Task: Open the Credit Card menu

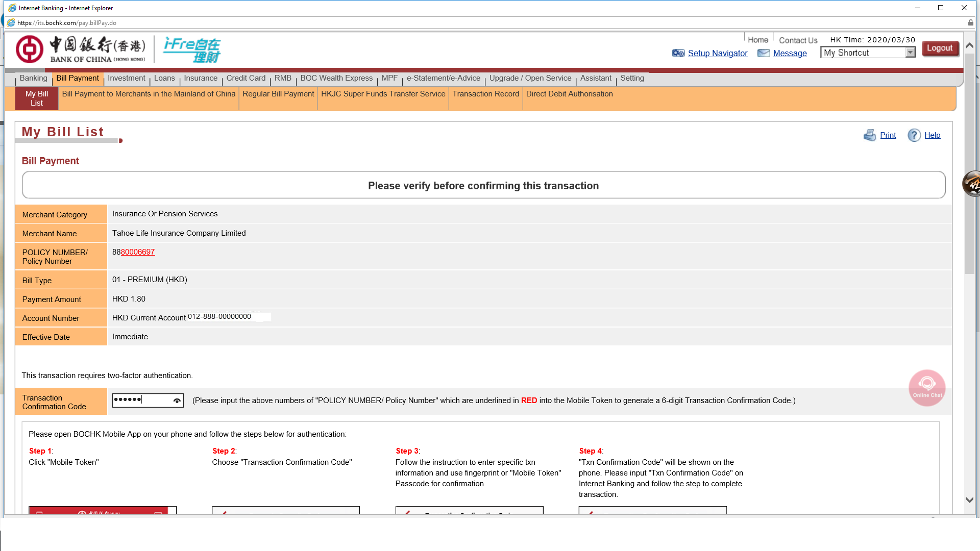Action: click(x=246, y=78)
